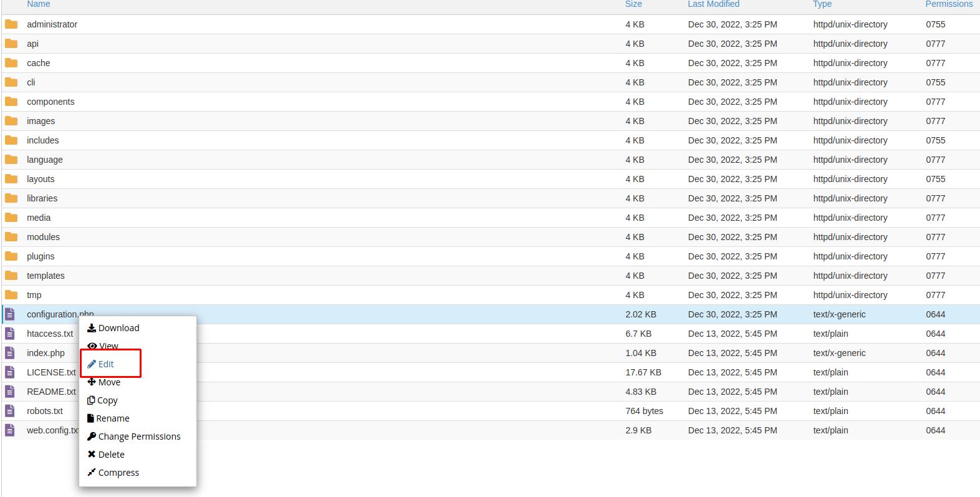Pick Delete in the context menu

coord(111,455)
